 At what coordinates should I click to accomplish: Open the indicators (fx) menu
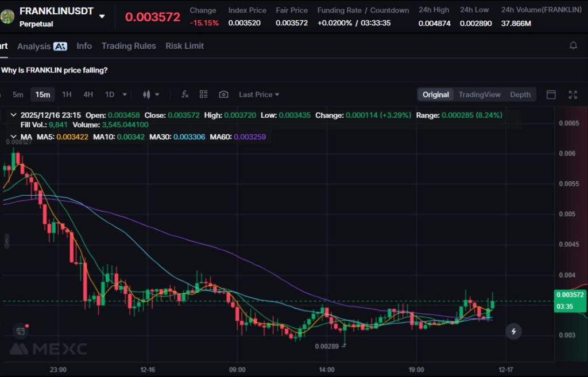tap(185, 95)
